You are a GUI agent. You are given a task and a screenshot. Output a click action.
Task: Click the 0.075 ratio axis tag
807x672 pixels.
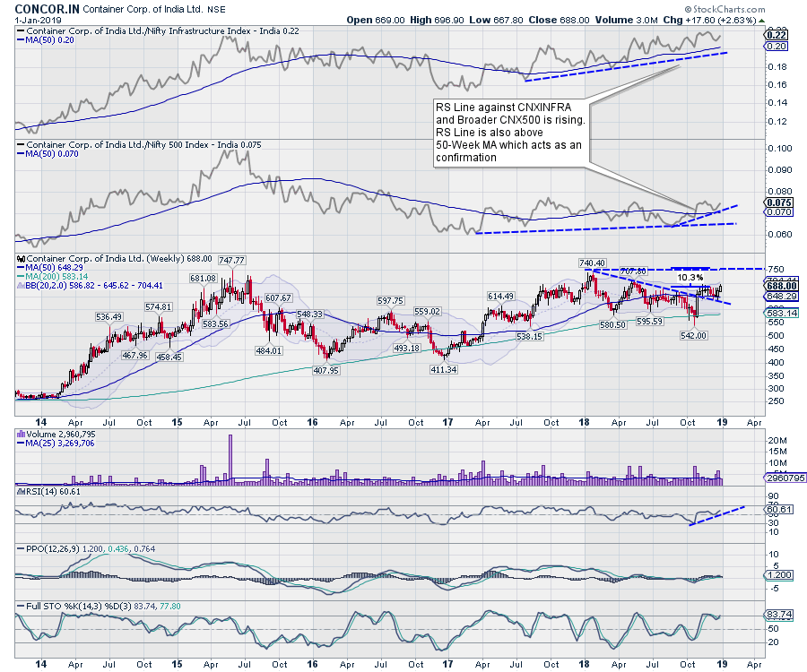[x=779, y=202]
